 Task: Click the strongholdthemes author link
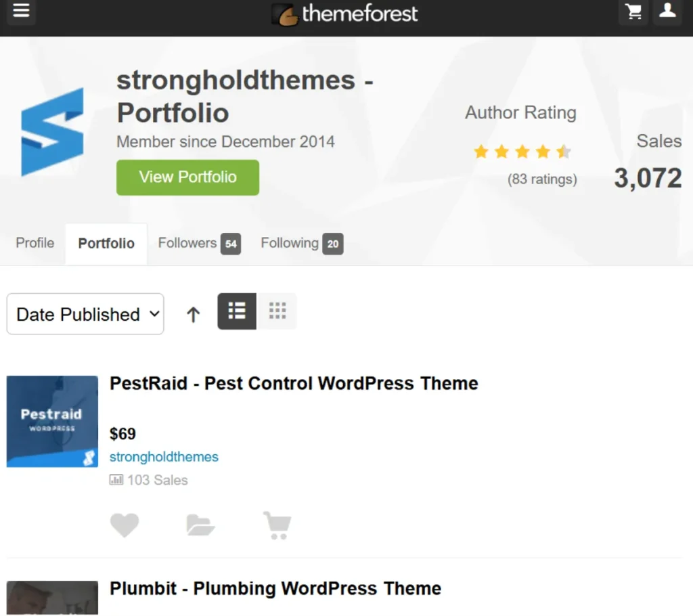pyautogui.click(x=164, y=457)
